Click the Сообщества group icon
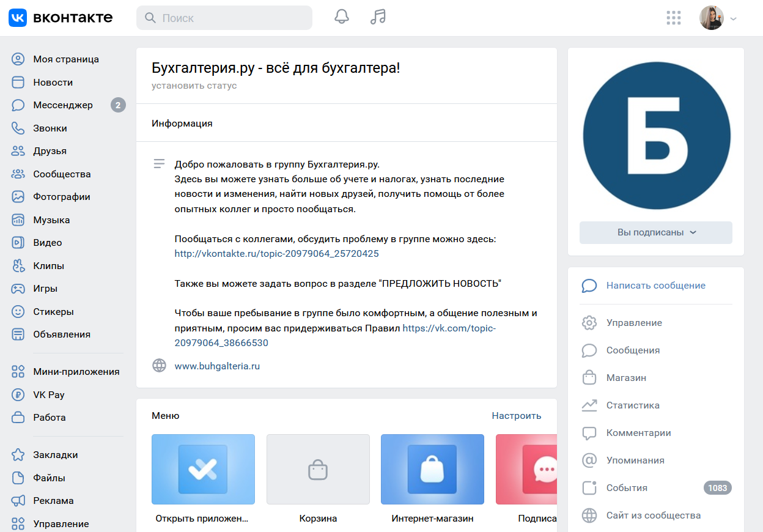Screen dimensions: 763x532 [x=18, y=174]
